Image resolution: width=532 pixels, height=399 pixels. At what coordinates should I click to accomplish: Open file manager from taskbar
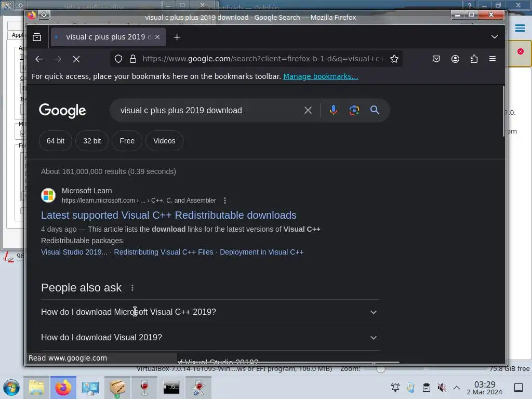tap(36, 388)
